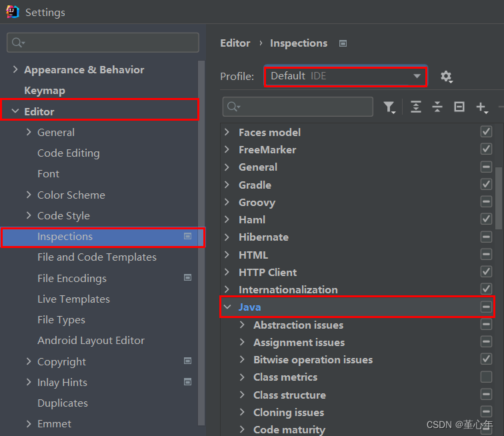Expand the Copyright node

point(29,361)
